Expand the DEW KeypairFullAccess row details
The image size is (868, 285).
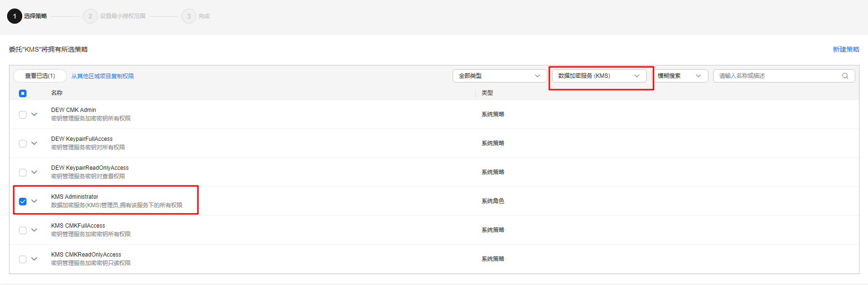pyautogui.click(x=34, y=143)
